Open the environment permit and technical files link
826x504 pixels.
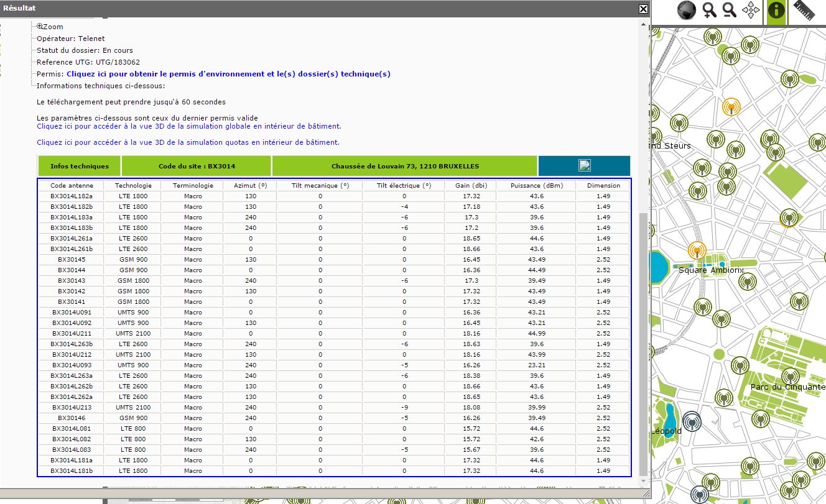pos(228,74)
